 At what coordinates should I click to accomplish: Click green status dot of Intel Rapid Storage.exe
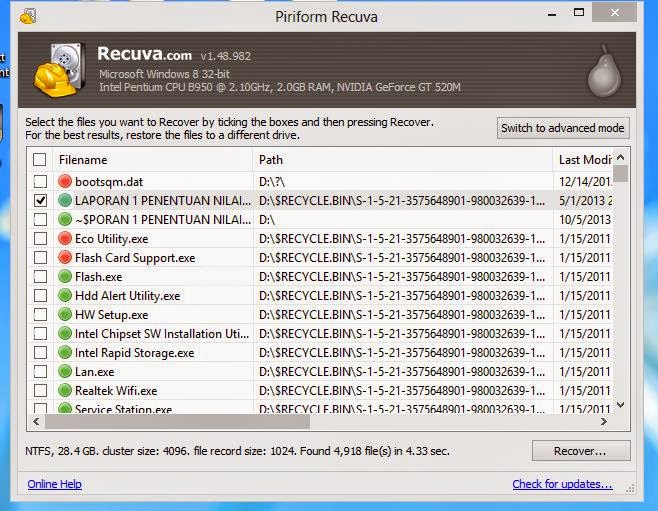coord(65,352)
